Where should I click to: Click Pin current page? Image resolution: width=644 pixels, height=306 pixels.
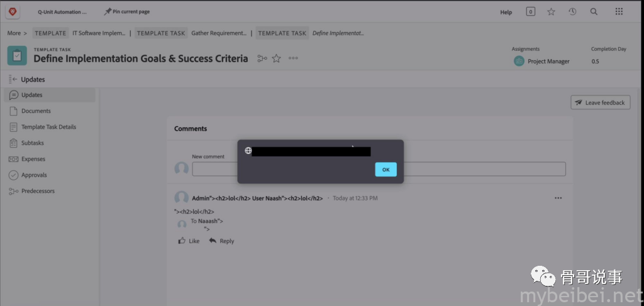click(x=126, y=11)
